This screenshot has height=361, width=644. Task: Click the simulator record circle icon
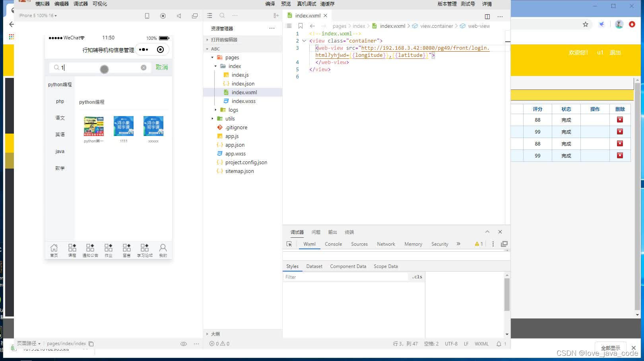tap(163, 16)
